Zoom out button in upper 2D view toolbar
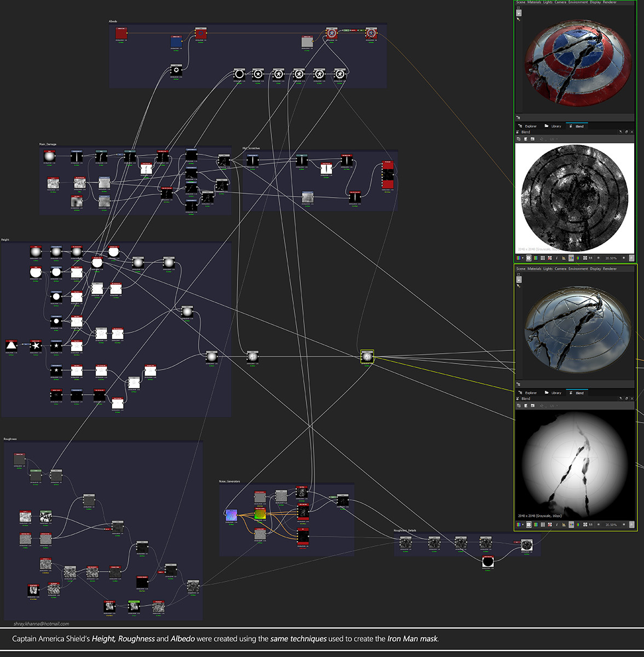This screenshot has height=657, width=644. point(598,258)
